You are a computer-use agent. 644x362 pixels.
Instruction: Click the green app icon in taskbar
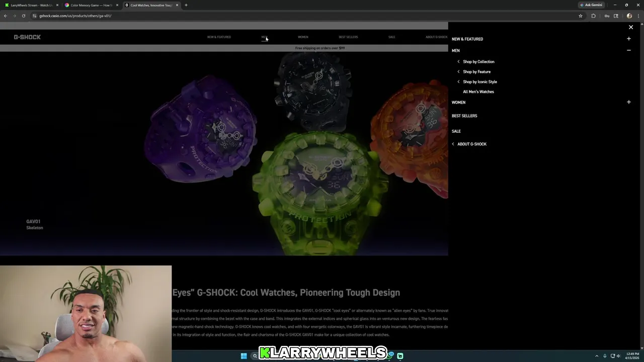point(400,356)
